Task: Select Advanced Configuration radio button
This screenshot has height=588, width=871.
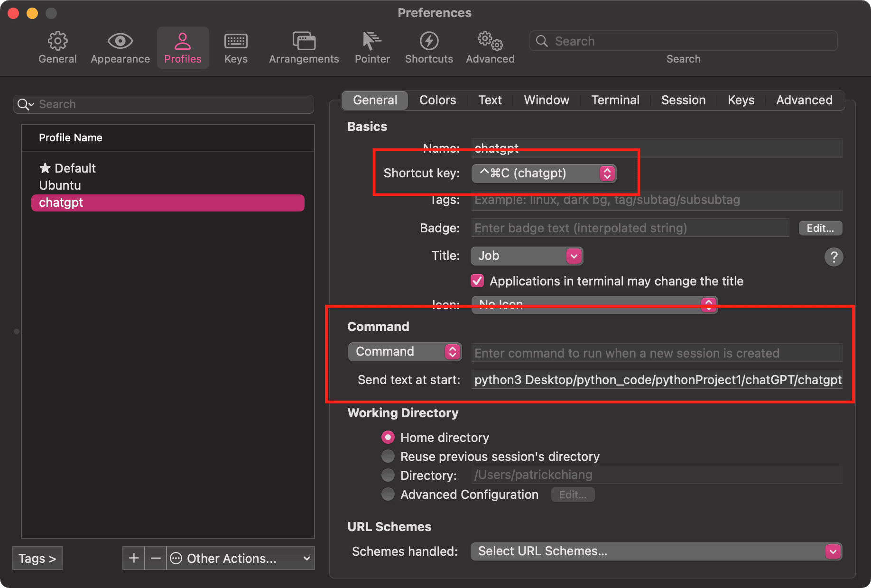Action: pos(388,494)
